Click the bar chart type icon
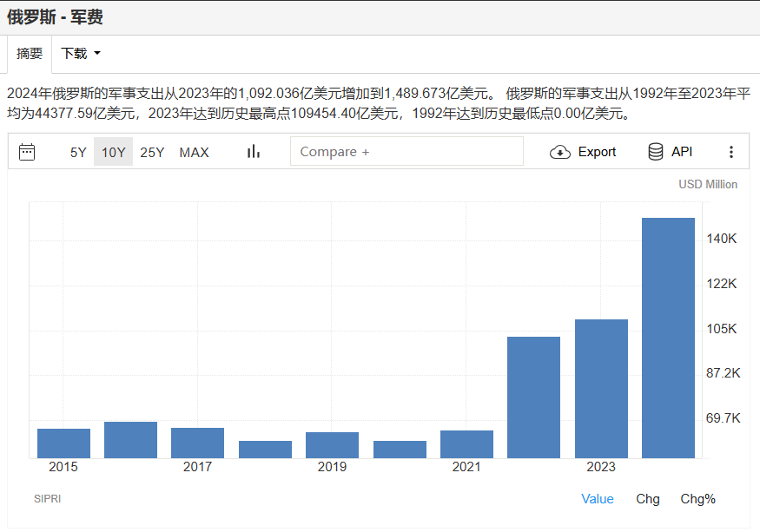 (x=254, y=152)
